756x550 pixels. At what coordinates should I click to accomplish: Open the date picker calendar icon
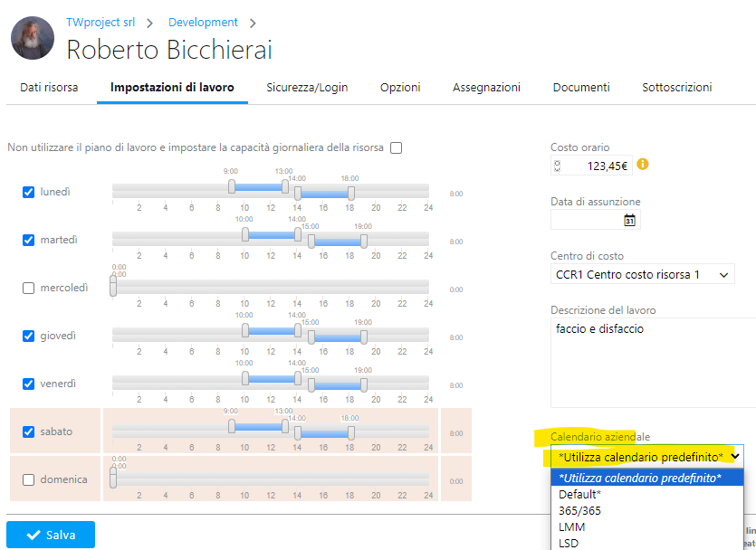pyautogui.click(x=631, y=220)
